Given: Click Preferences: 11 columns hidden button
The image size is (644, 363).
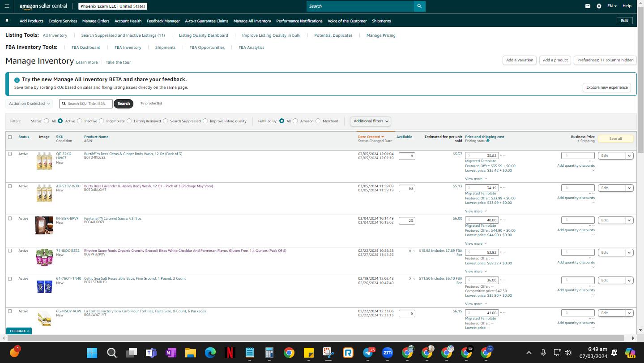Looking at the screenshot, I should [605, 60].
